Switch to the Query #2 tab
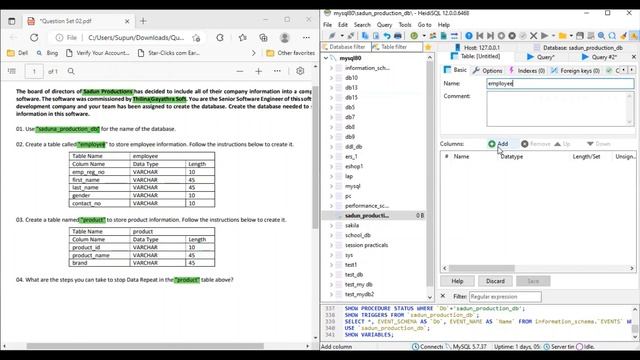Image resolution: width=640 pixels, height=360 pixels. [x=599, y=57]
